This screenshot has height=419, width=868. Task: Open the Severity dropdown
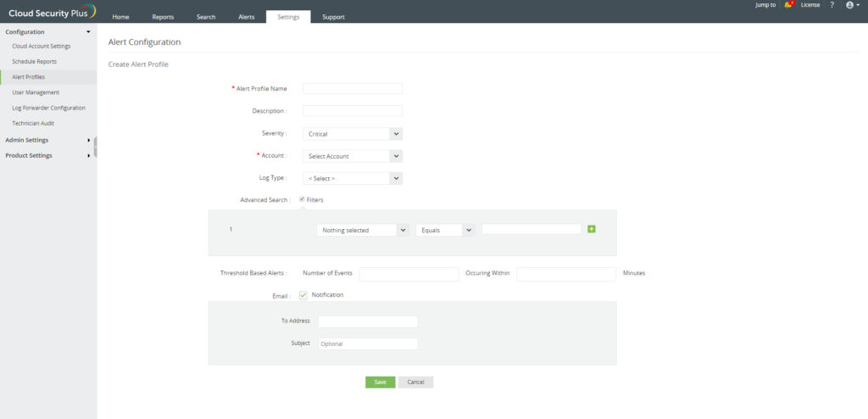[352, 133]
